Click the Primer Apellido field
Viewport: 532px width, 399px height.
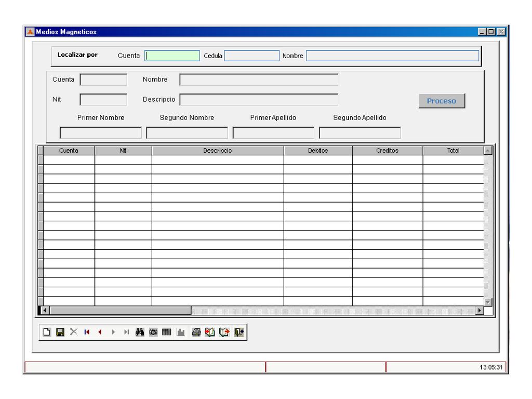(273, 132)
